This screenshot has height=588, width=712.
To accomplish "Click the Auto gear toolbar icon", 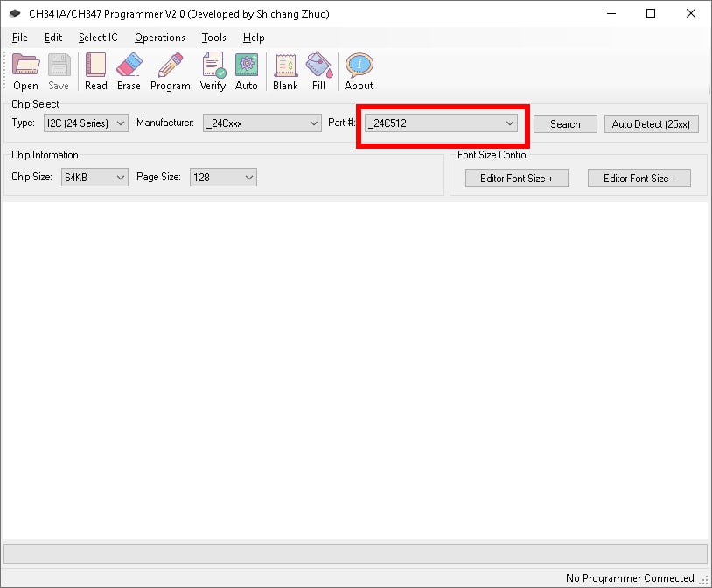I will point(246,72).
